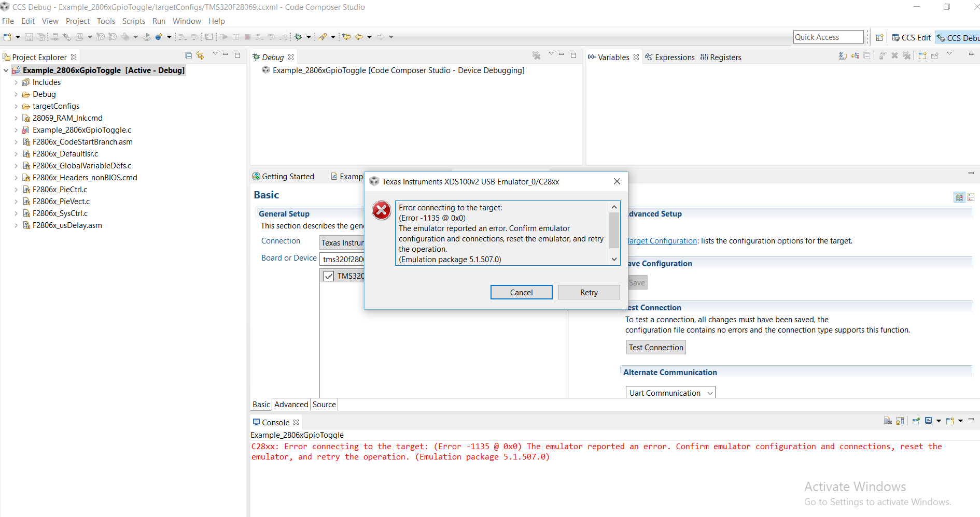Click Show Type Names icon in Variables view
The width and height of the screenshot is (980, 517).
click(843, 55)
